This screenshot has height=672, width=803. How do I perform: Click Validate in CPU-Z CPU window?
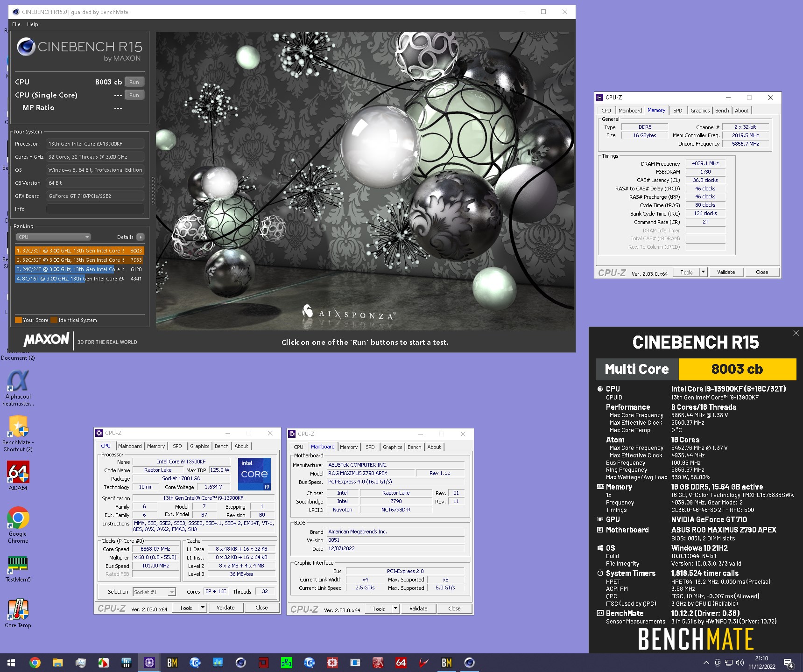225,608
